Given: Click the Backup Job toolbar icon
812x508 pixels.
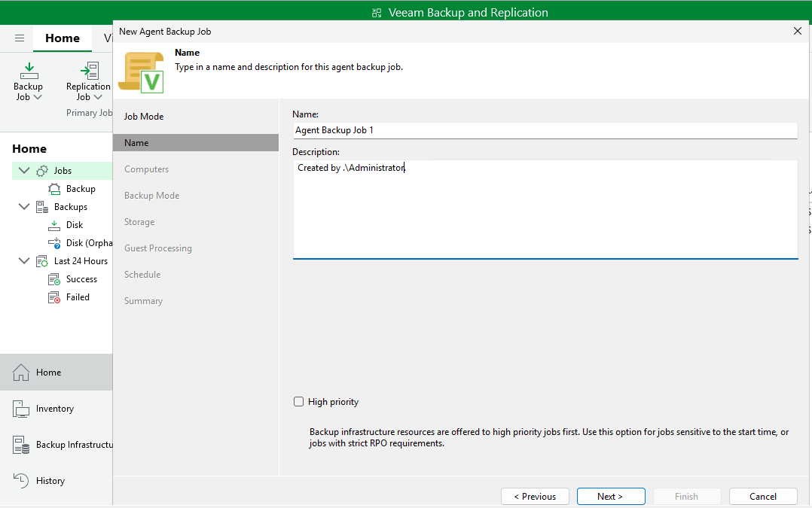Looking at the screenshot, I should pyautogui.click(x=29, y=71).
